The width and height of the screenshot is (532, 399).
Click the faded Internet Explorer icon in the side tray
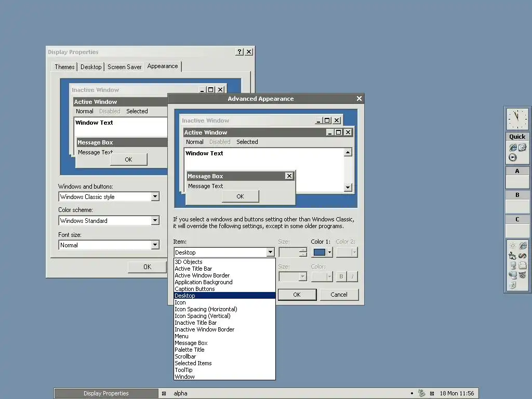click(x=523, y=245)
